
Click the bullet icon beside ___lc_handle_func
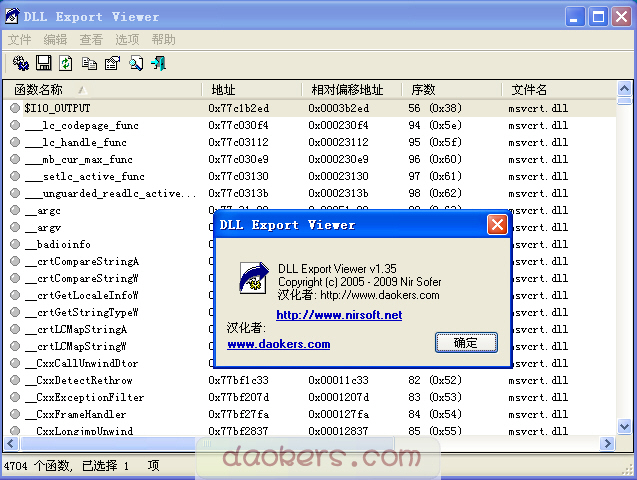click(x=15, y=142)
